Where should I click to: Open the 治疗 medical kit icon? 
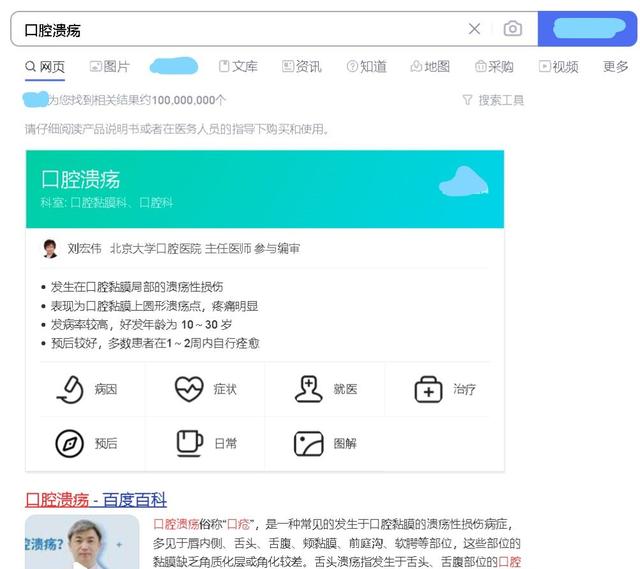(428, 389)
